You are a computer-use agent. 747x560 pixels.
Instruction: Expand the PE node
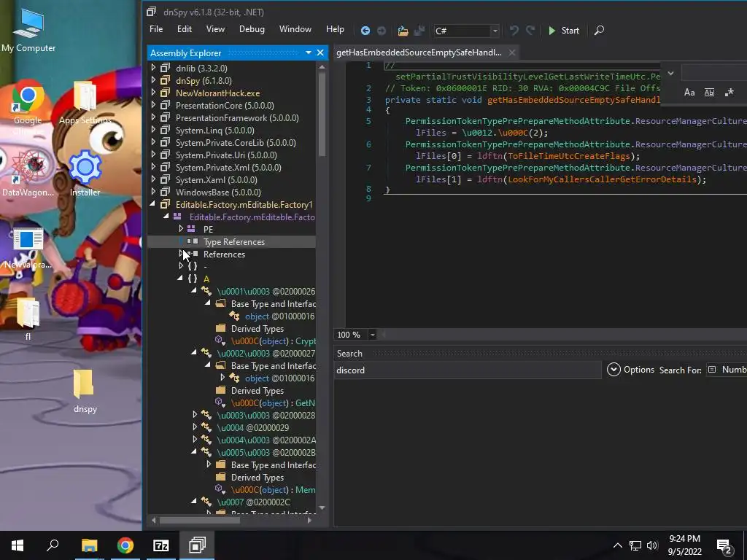(181, 229)
